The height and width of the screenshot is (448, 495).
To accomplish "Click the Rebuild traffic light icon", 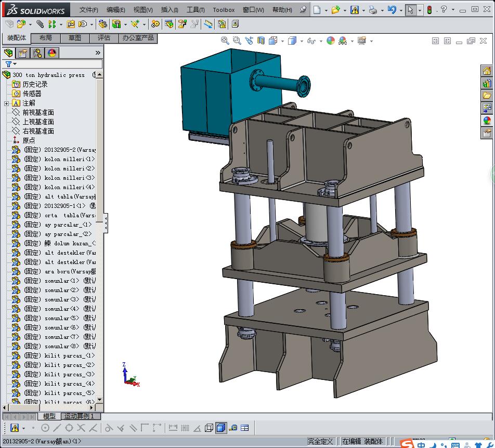I will (x=429, y=10).
